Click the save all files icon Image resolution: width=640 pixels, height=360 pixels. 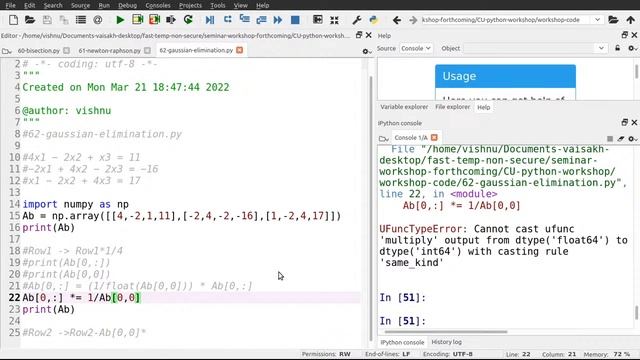pyautogui.click(x=64, y=20)
